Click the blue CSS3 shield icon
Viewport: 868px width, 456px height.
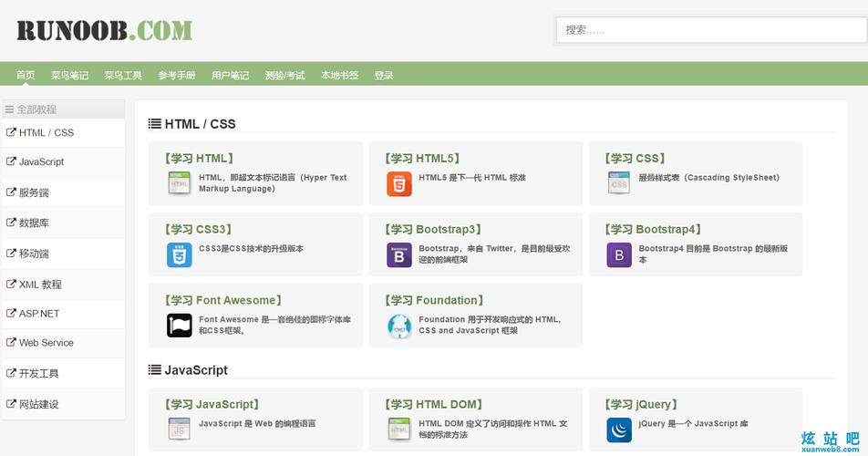point(180,255)
